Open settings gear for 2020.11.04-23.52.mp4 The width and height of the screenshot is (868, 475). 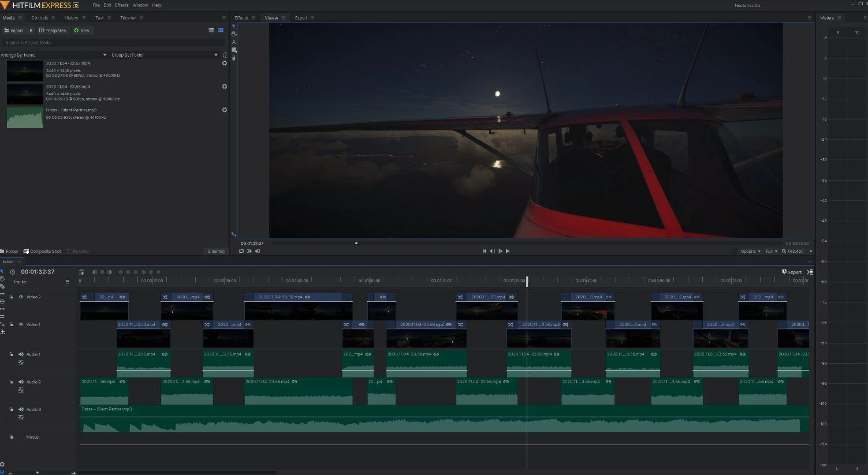pyautogui.click(x=225, y=63)
